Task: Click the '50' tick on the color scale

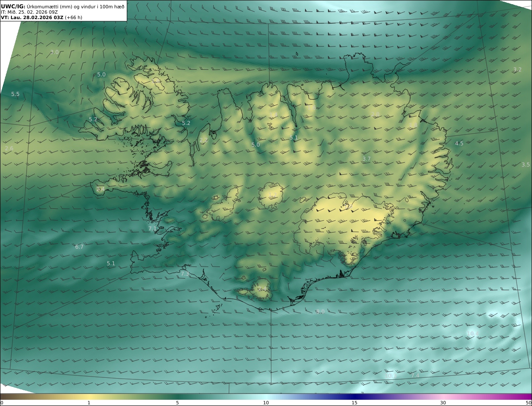Action: tap(528, 403)
